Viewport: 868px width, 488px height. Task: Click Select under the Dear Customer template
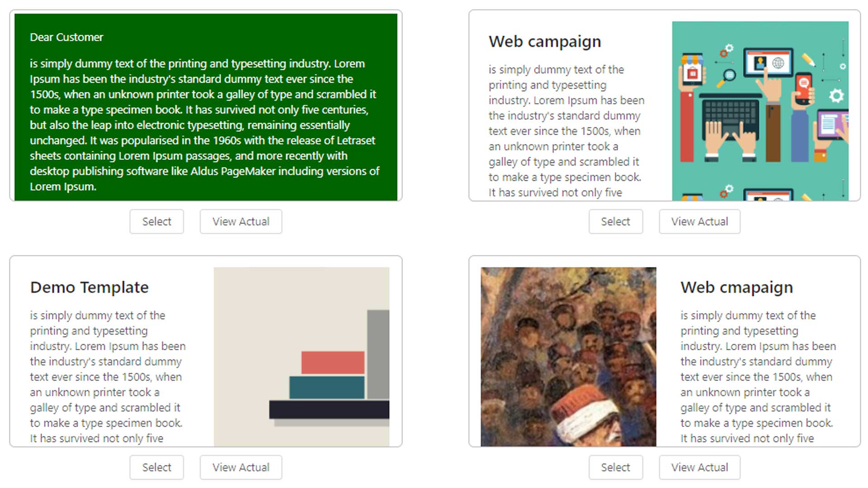156,221
